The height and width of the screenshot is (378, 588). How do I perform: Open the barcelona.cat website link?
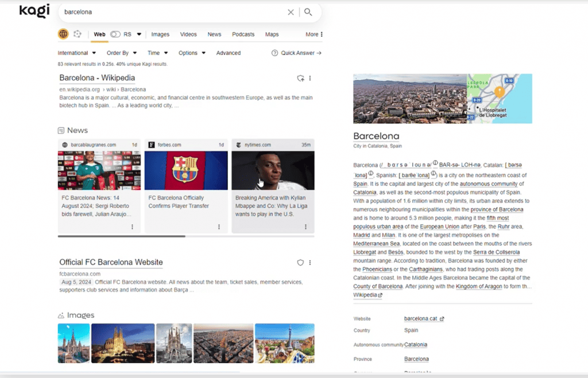point(424,318)
